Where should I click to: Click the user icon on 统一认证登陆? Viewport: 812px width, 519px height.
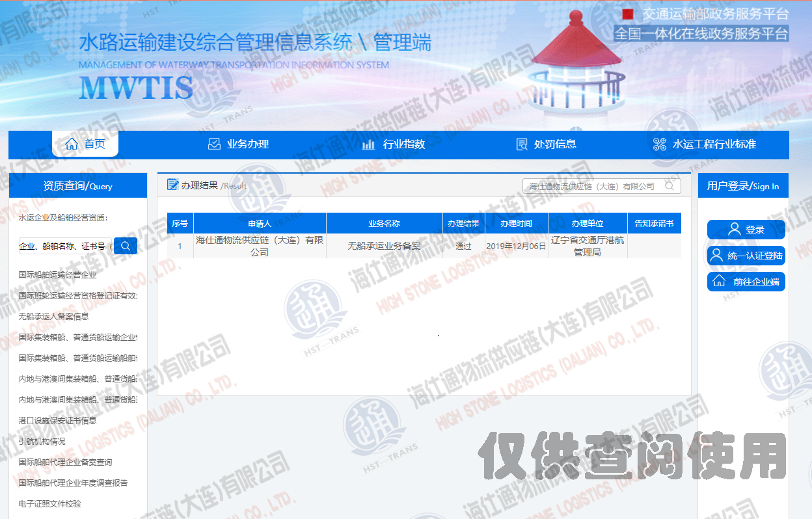[x=716, y=256]
